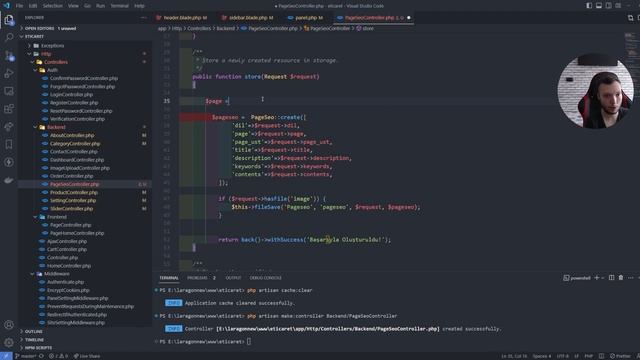
Task: Switch to OUTPUT panel tab
Action: [x=233, y=278]
